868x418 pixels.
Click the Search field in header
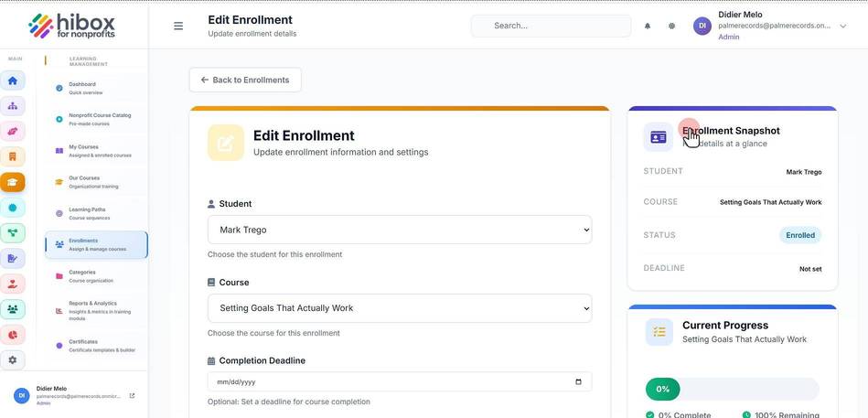[x=551, y=26]
